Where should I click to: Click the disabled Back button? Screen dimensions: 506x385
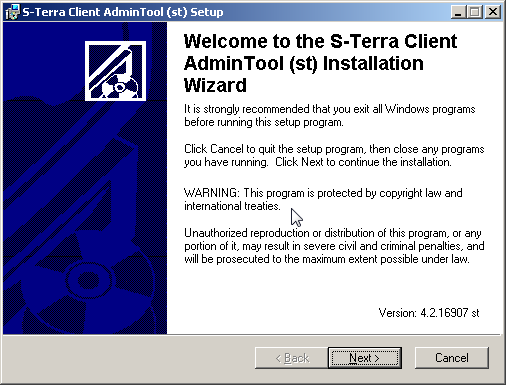click(x=292, y=358)
